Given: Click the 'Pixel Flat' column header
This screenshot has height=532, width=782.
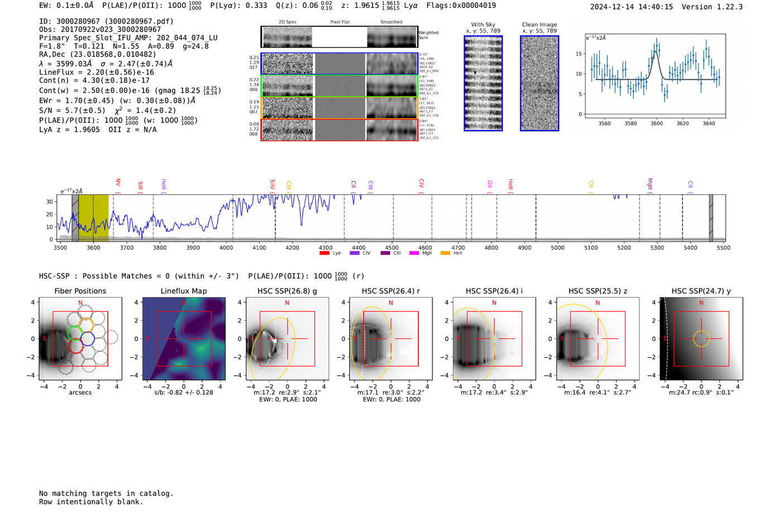Looking at the screenshot, I should coord(340,22).
